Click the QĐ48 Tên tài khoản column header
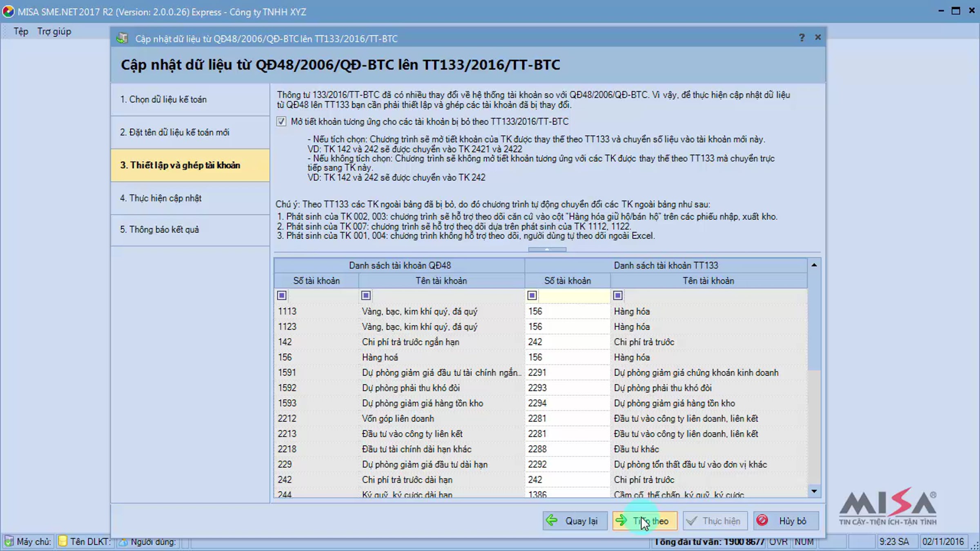 point(441,281)
